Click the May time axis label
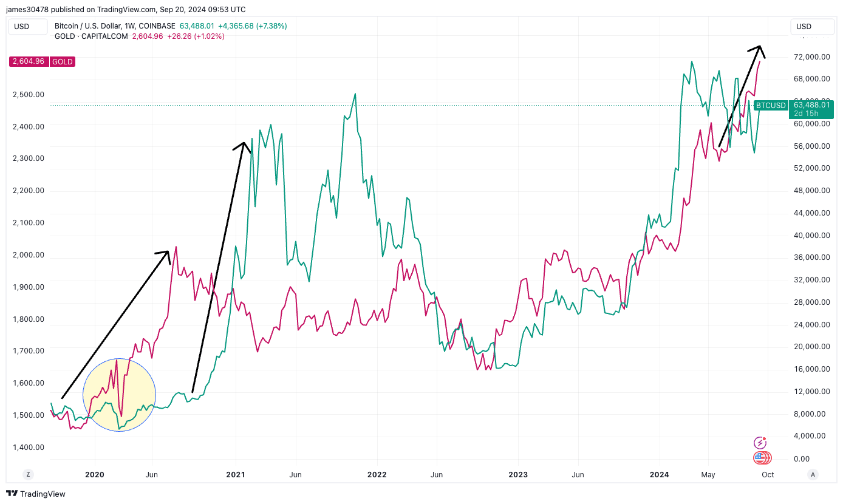The height and width of the screenshot is (504, 843). point(708,474)
